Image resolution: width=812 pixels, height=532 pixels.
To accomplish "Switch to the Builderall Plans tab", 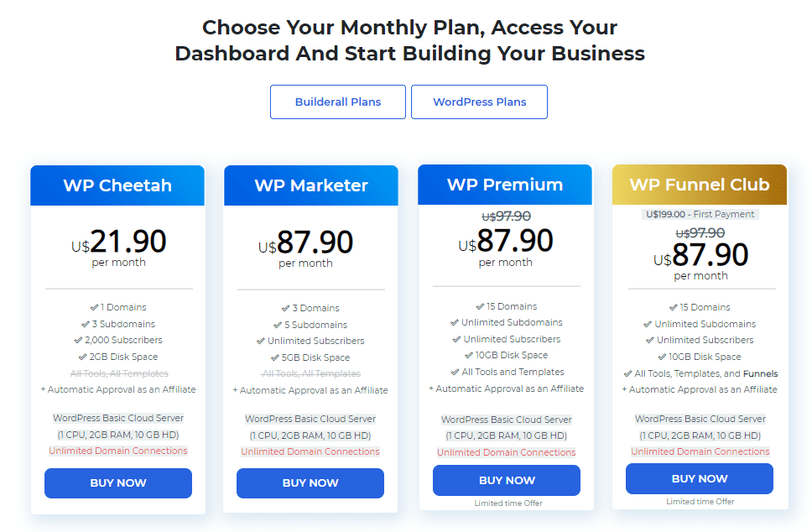I will pos(338,102).
